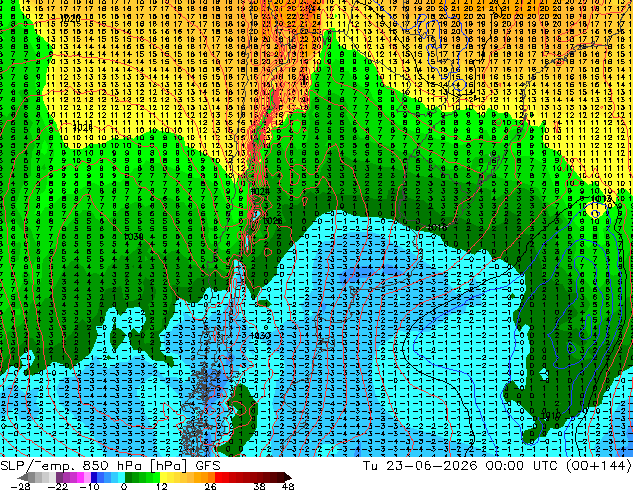Click the 1016 isobar label on the map
This screenshot has width=634, height=490.
(437, 228)
